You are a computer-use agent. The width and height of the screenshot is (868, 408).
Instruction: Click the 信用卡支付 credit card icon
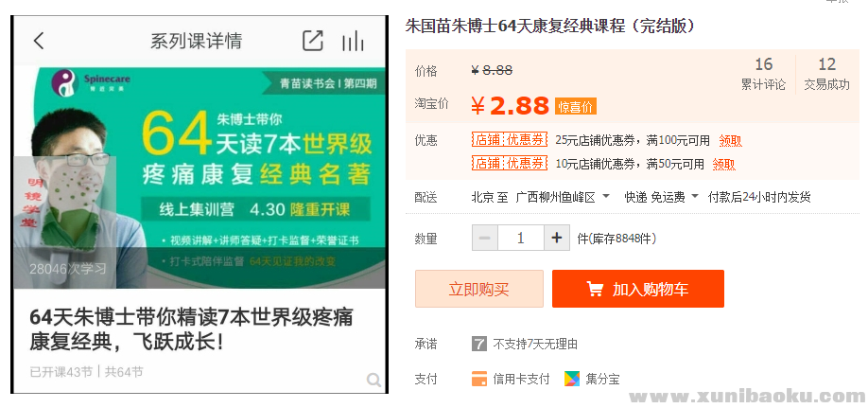point(479,379)
